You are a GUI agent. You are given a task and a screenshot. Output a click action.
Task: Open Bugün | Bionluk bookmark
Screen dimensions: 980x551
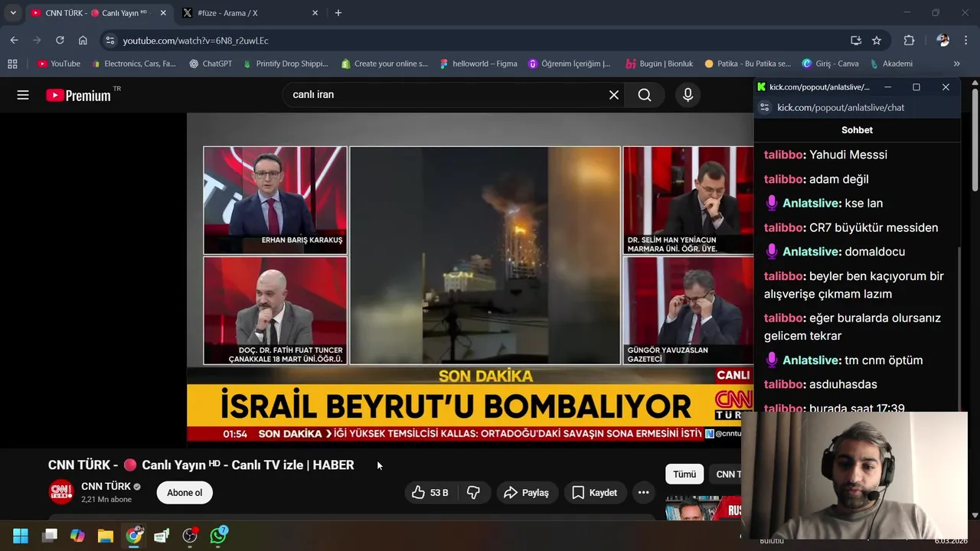click(659, 64)
